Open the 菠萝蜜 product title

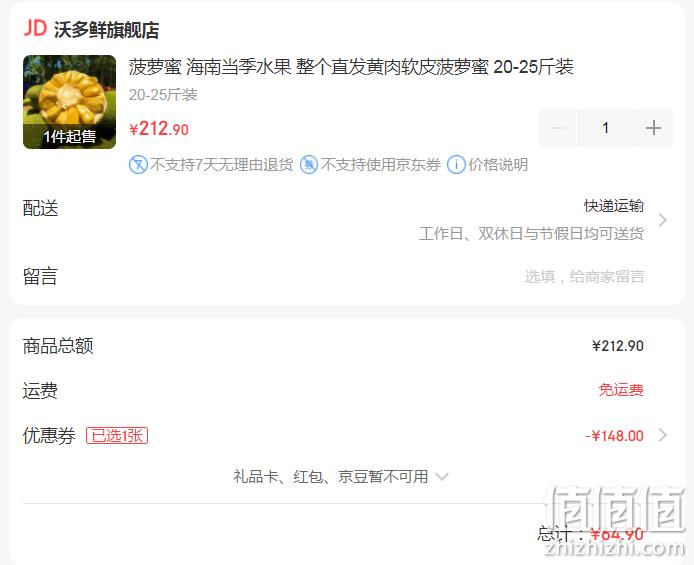(351, 67)
